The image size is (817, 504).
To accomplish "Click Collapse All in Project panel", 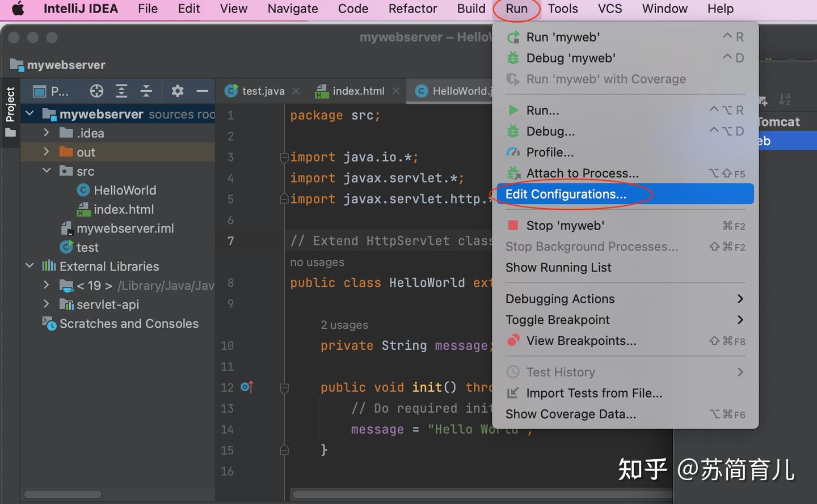I will pos(146,91).
